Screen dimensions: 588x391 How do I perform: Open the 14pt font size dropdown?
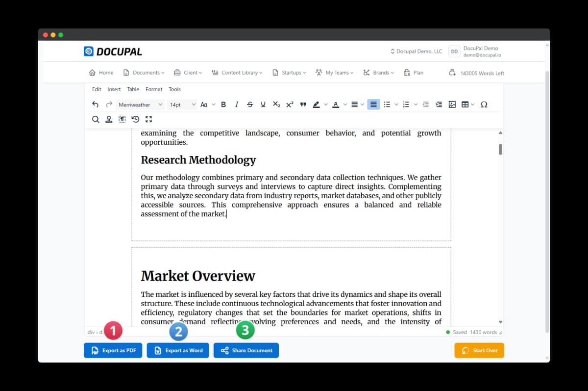[x=182, y=105]
